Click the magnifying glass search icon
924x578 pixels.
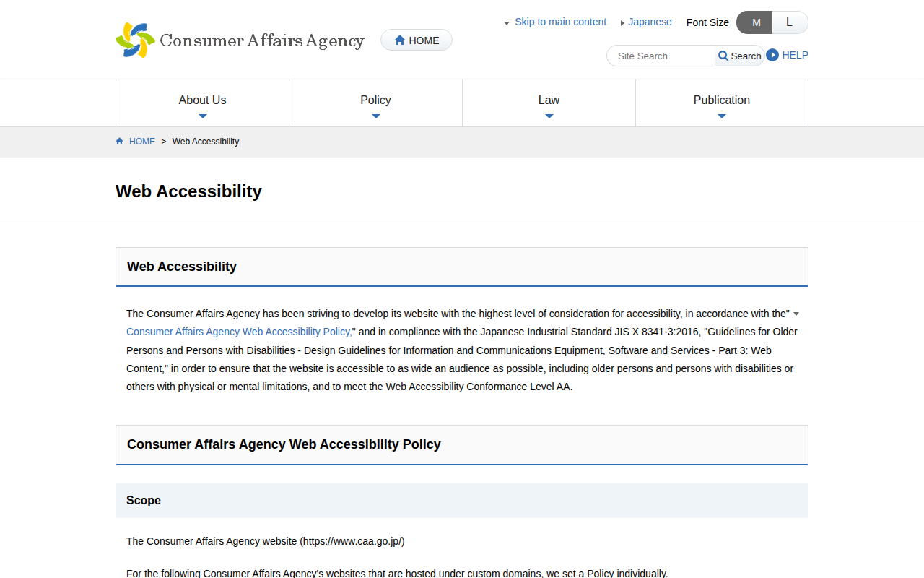(723, 56)
